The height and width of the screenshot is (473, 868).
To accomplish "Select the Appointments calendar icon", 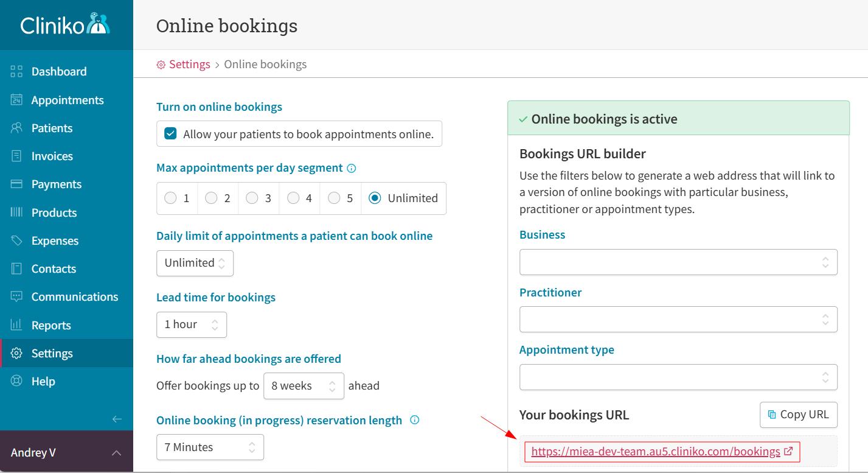I will [x=16, y=99].
